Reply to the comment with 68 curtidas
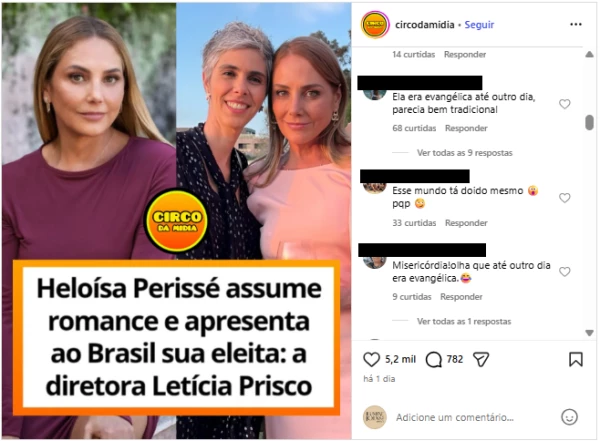 (466, 128)
